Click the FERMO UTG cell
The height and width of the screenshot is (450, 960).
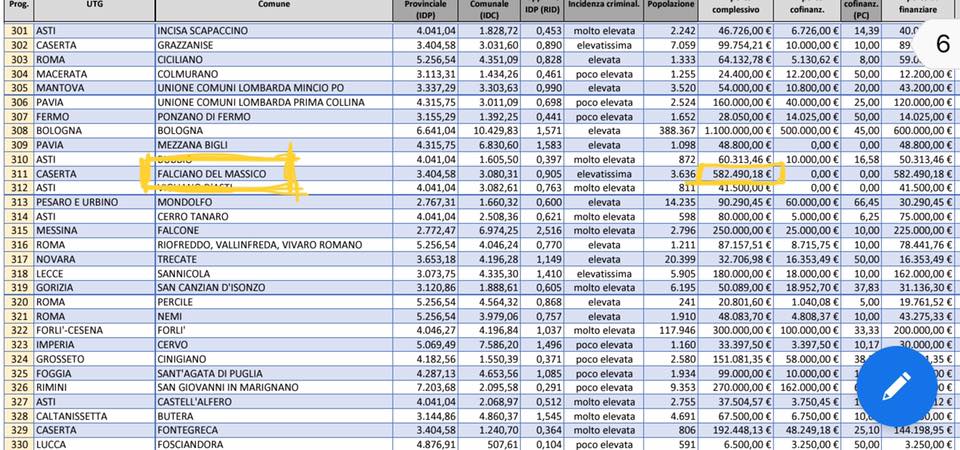[x=94, y=116]
